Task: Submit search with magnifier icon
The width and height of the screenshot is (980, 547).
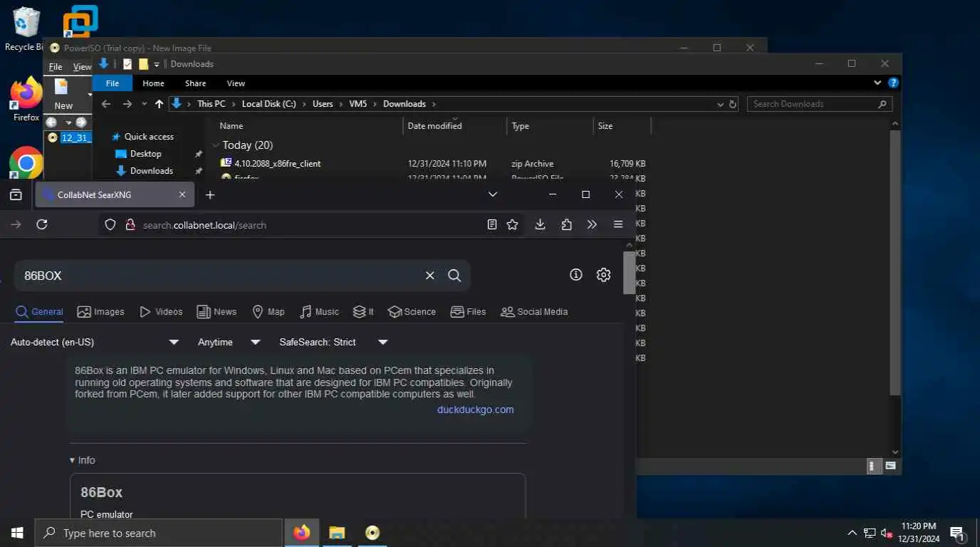Action: point(454,276)
